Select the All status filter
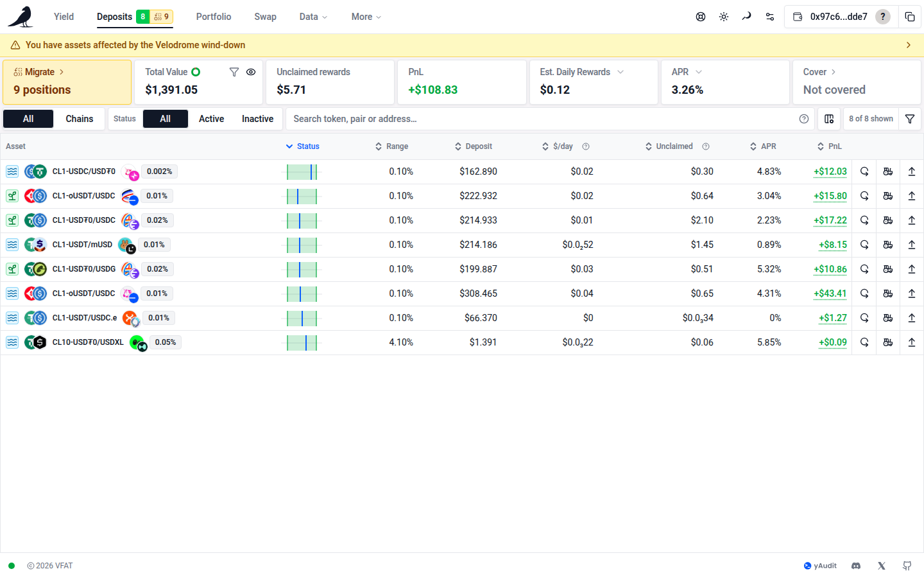 166,119
